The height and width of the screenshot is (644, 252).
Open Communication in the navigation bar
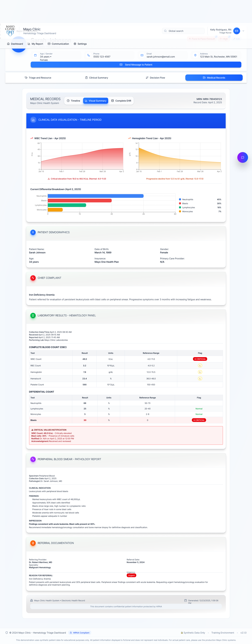pyautogui.click(x=58, y=44)
